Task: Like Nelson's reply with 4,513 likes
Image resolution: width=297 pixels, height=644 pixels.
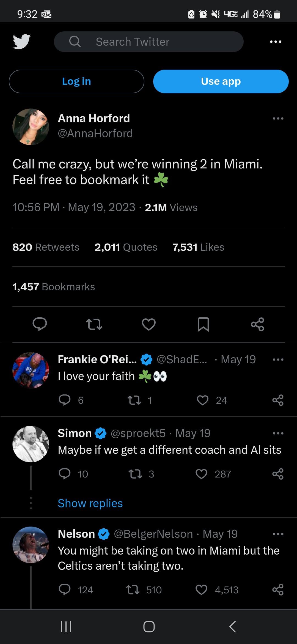Action: [x=202, y=590]
